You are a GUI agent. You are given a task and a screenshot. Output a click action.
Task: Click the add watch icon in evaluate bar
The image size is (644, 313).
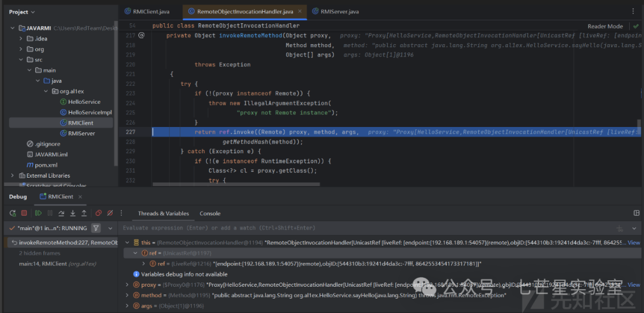(x=619, y=228)
